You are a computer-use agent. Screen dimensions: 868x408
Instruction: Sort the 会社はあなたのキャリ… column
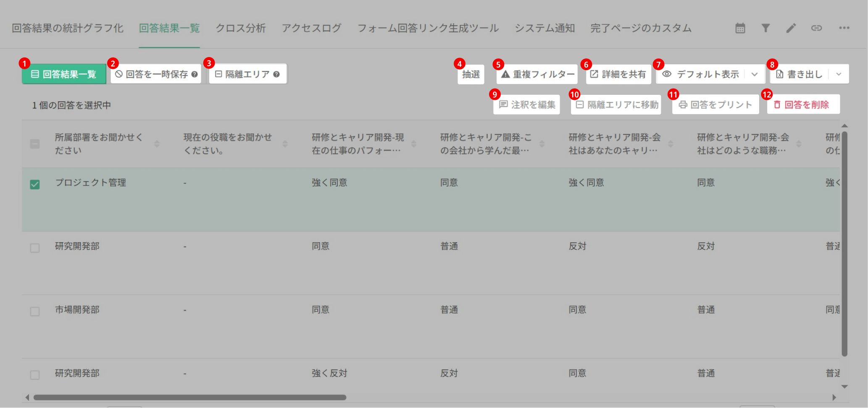(x=671, y=144)
